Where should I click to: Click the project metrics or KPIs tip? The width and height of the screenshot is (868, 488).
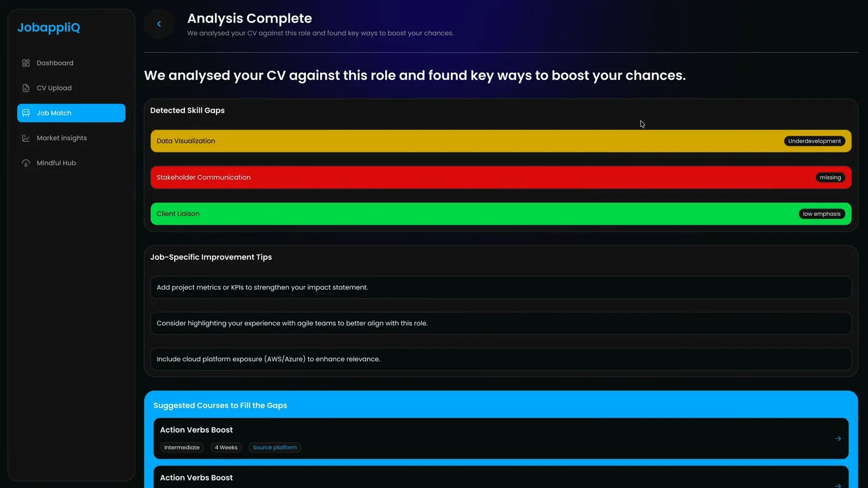click(501, 287)
